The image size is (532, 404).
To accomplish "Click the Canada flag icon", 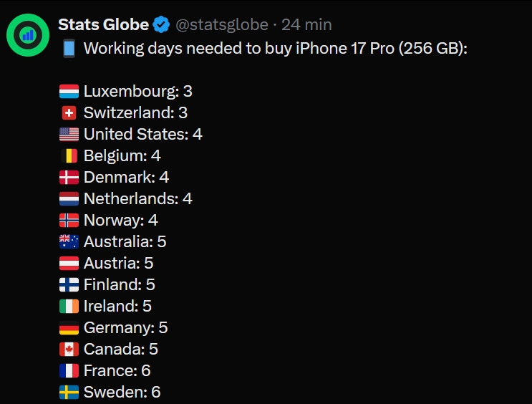I will 69,350.
